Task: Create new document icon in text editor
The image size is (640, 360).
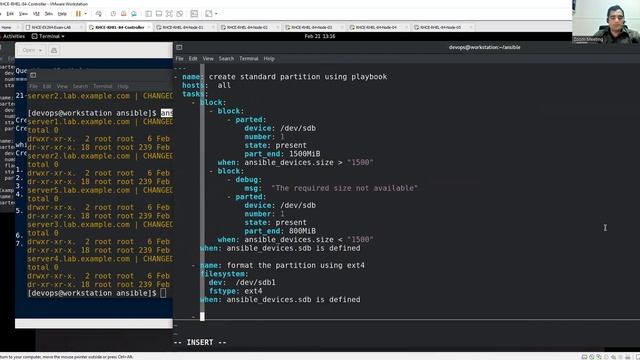Action: (x=54, y=50)
